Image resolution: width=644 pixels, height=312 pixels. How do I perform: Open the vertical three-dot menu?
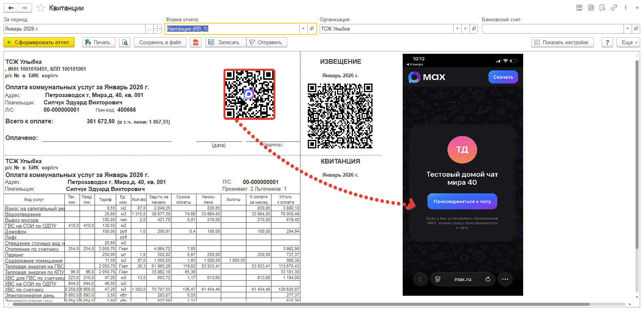(625, 8)
